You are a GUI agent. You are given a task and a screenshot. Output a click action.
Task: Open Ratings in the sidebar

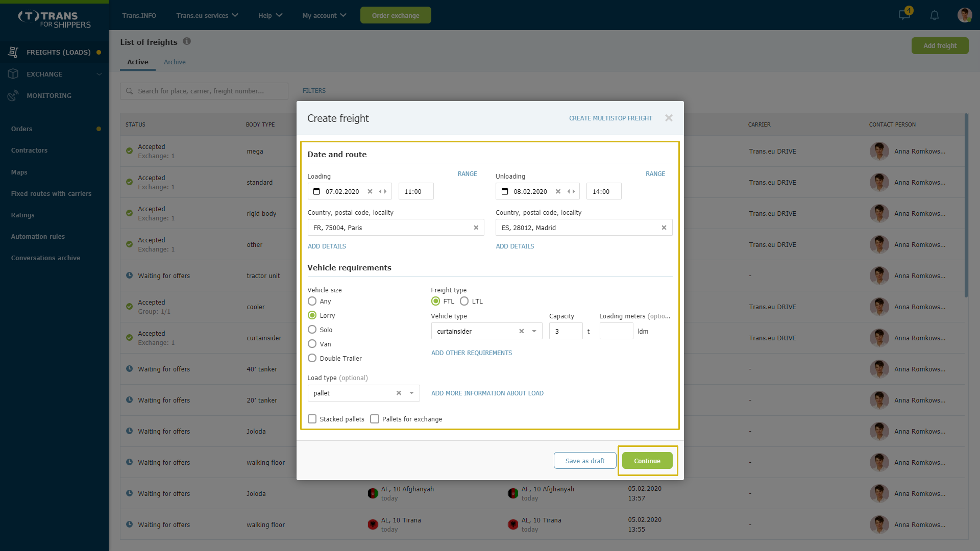pos(23,215)
